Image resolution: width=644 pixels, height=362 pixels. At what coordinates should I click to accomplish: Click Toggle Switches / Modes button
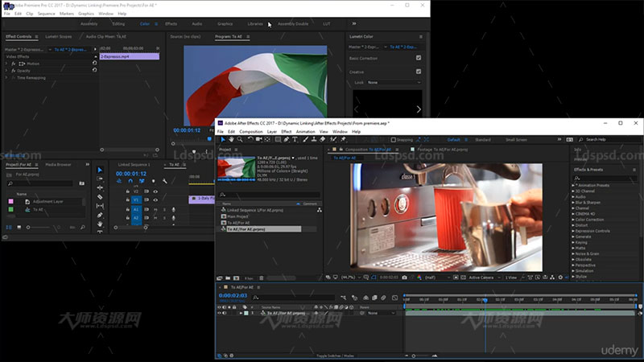point(335,356)
